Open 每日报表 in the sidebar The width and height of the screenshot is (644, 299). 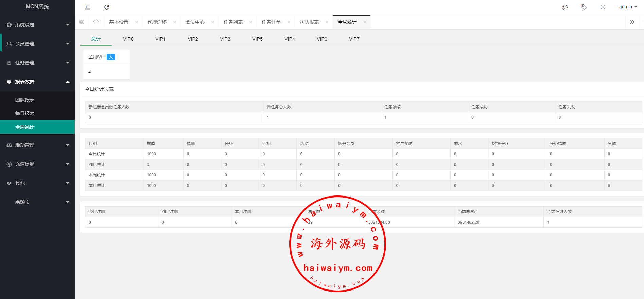[25, 113]
